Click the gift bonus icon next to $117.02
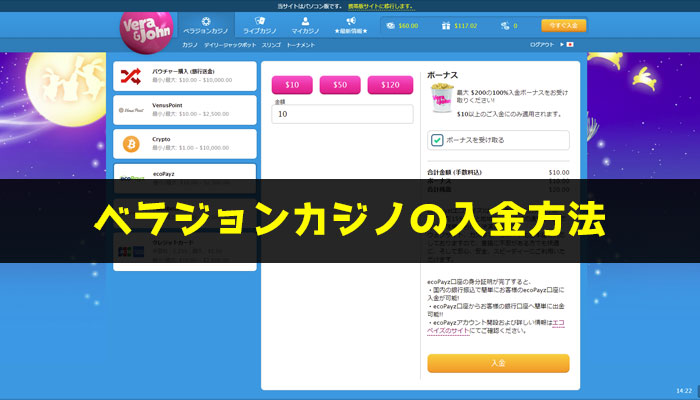This screenshot has width=700, height=400. tap(446, 26)
